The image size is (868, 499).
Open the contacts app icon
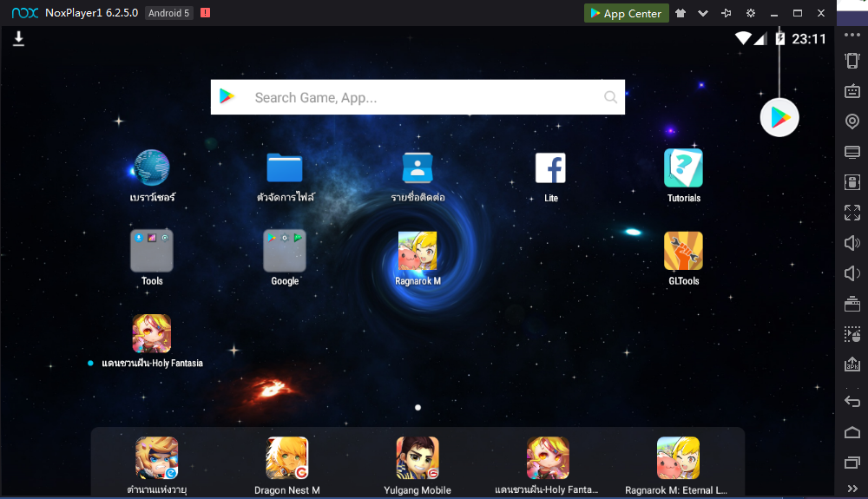point(418,167)
